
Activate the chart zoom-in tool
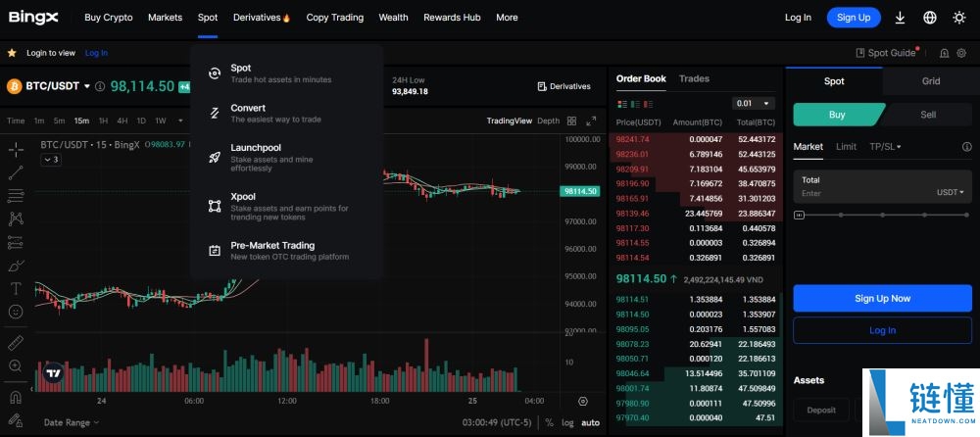[x=17, y=365]
